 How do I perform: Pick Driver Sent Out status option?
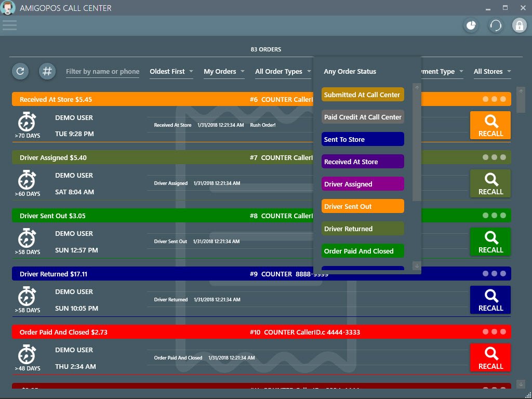pos(363,206)
